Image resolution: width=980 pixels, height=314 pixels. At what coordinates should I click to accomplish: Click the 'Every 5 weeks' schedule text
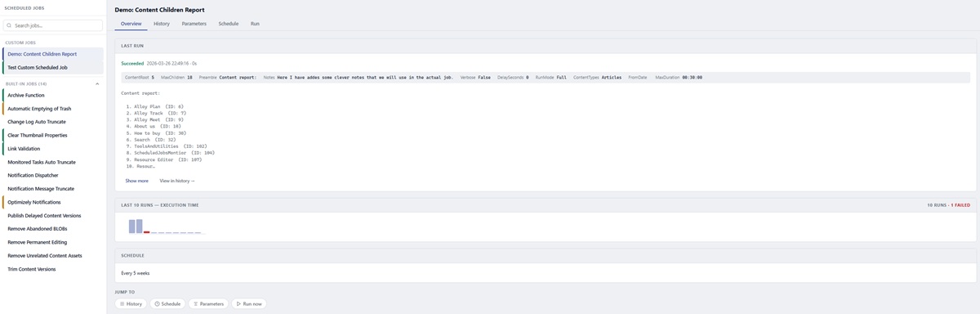136,273
